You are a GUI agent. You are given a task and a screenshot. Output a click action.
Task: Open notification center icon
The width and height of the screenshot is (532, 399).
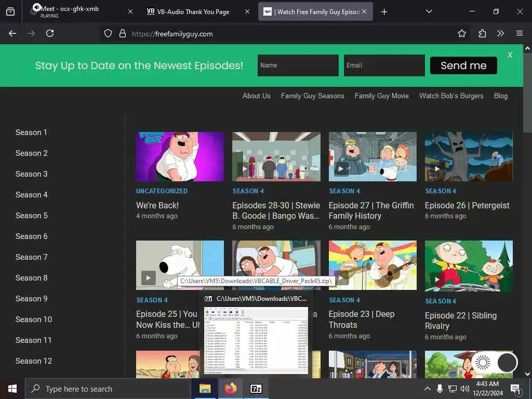pos(515,389)
